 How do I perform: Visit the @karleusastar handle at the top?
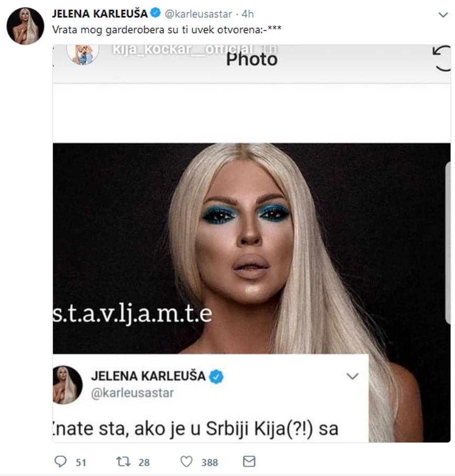pos(198,14)
